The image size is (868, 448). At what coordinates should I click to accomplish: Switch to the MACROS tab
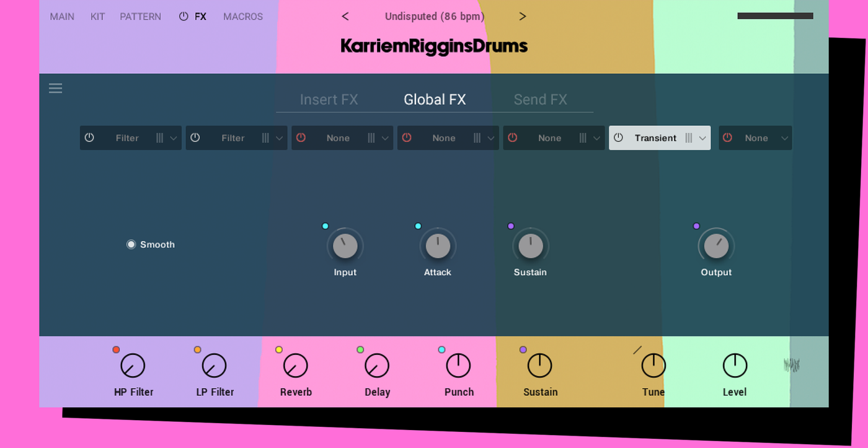pos(243,17)
